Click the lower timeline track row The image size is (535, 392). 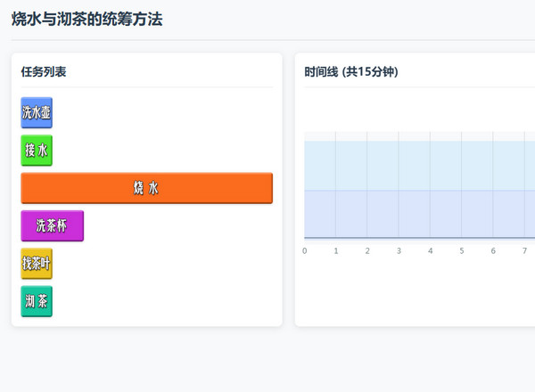419,214
